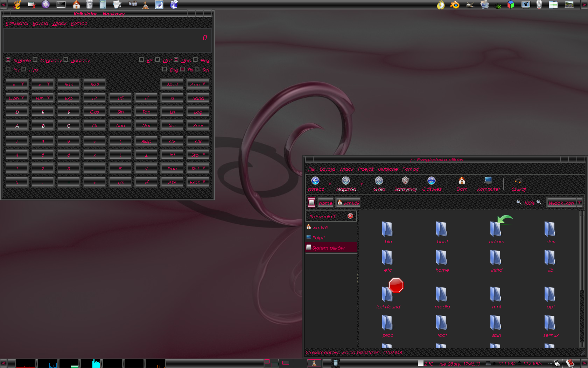Open the Sto store dropdown
The width and height of the screenshot is (588, 368).
click(x=198, y=155)
